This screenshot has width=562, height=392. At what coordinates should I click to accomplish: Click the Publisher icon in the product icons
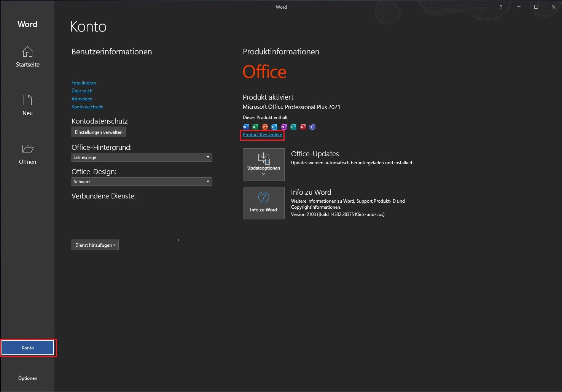point(293,127)
